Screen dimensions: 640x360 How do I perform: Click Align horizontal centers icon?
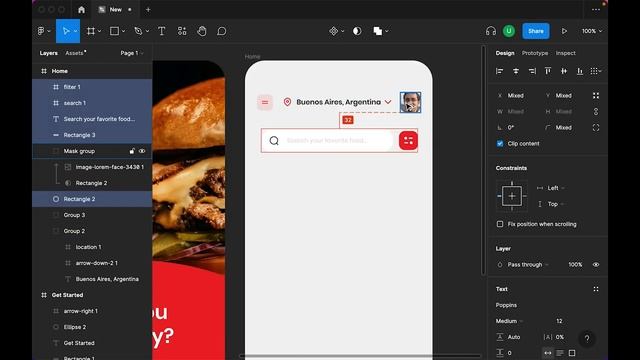tap(516, 71)
